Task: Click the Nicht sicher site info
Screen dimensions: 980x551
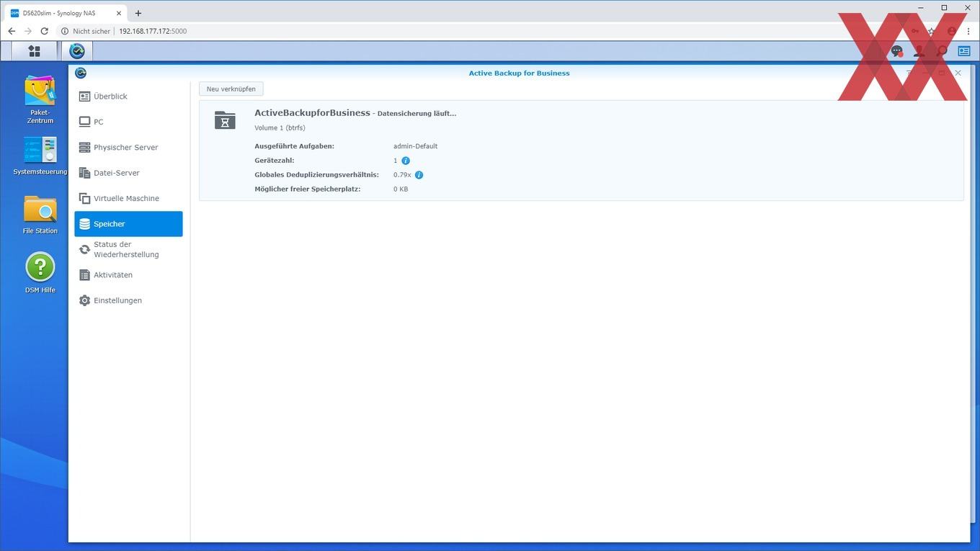Action: click(86, 31)
